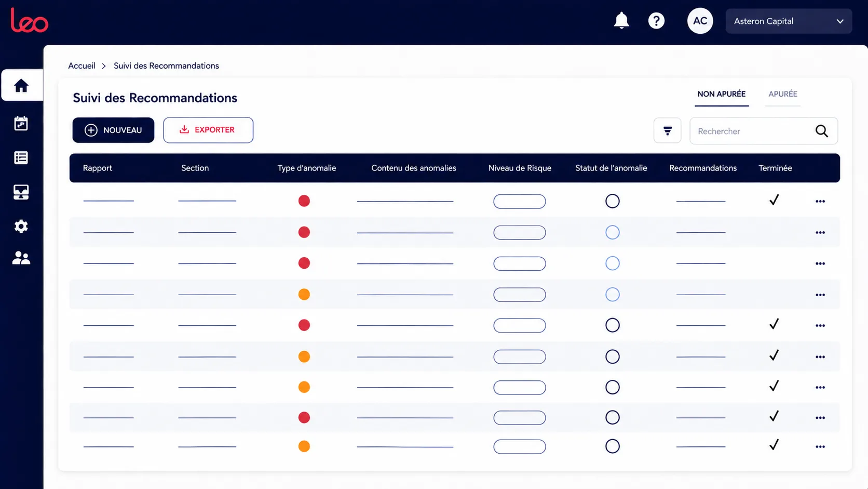Toggle the second row anomaly status circle

(613, 232)
